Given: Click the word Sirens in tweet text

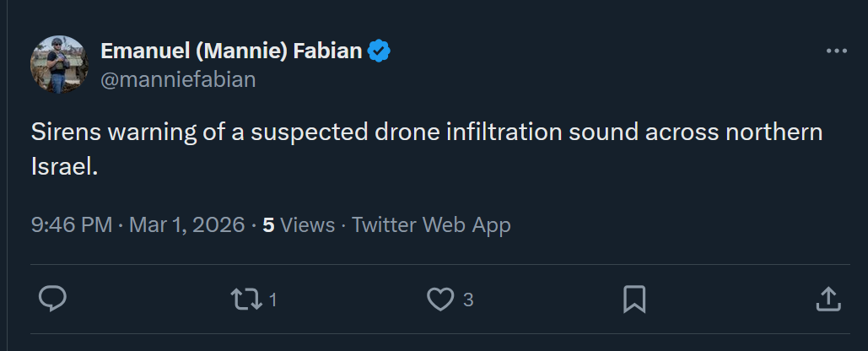Looking at the screenshot, I should coord(66,133).
